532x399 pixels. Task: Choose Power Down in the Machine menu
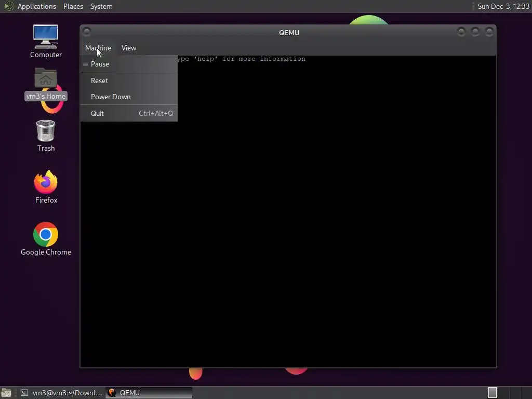point(129,97)
